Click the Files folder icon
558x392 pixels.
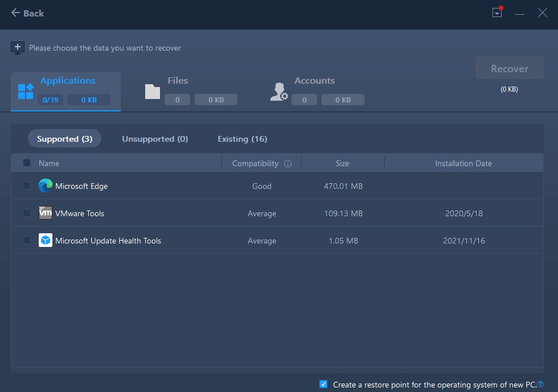pos(153,92)
